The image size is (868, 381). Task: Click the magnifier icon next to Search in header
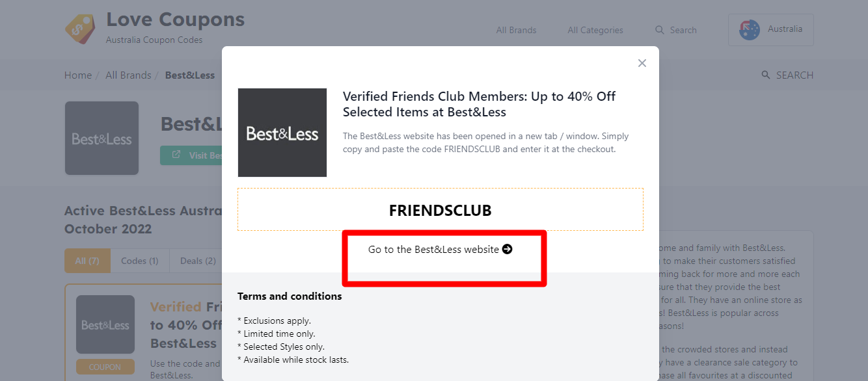(660, 30)
